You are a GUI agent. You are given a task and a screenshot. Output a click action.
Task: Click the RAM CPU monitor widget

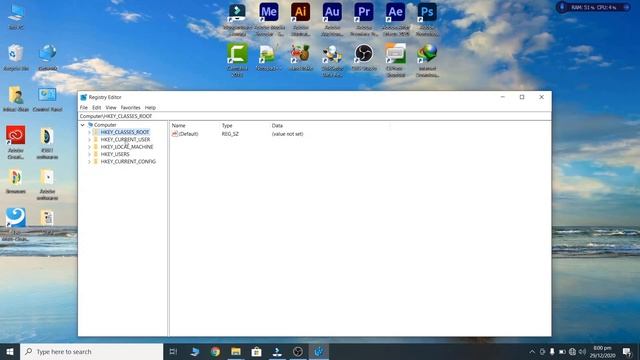[593, 7]
